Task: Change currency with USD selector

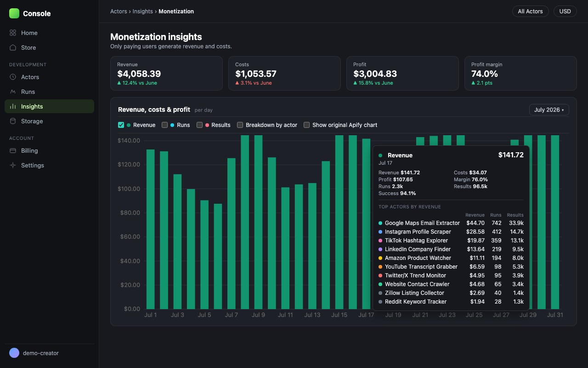Action: click(x=565, y=11)
